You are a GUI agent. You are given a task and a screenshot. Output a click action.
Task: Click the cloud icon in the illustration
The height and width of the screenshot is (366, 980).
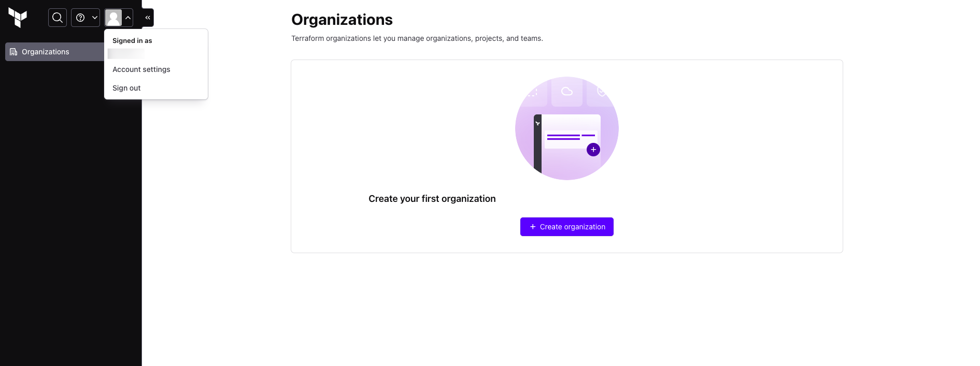[x=567, y=92]
